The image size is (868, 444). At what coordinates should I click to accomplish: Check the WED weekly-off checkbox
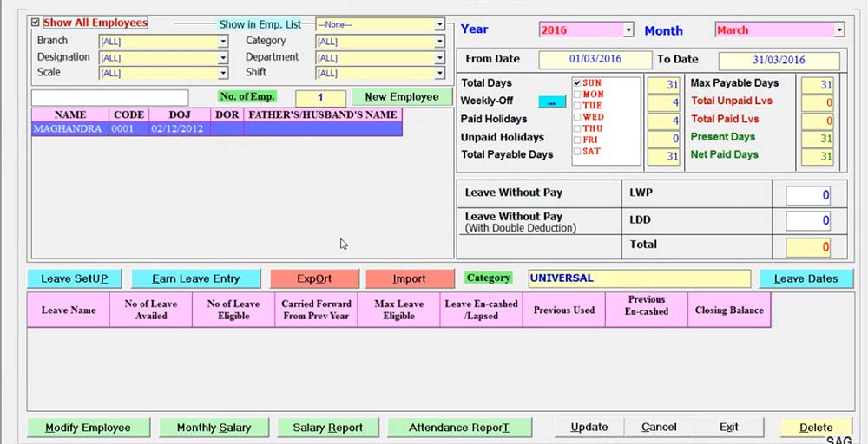(577, 117)
